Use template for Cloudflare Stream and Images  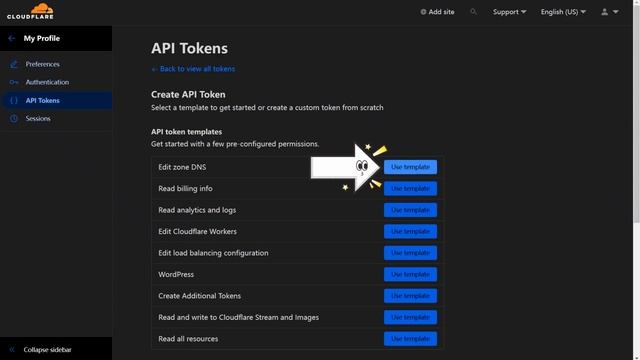(410, 317)
